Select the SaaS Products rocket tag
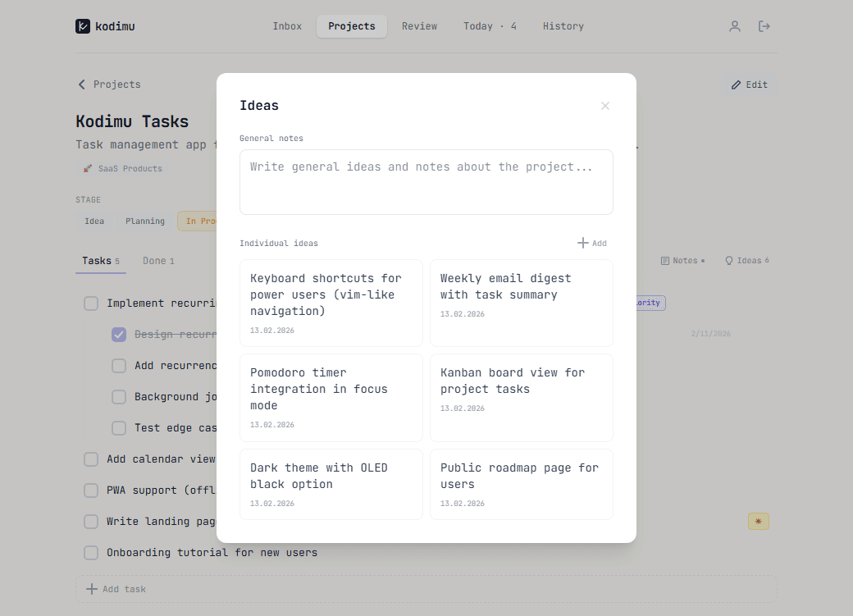 coord(123,169)
